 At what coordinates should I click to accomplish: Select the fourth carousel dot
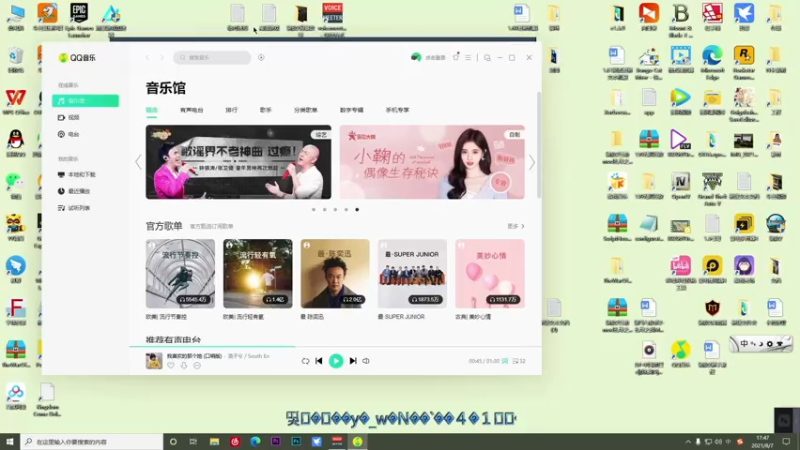[x=346, y=210]
